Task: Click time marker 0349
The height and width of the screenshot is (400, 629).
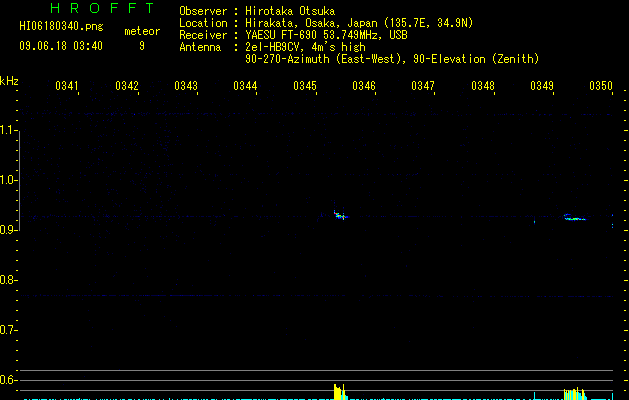Action: pos(542,86)
